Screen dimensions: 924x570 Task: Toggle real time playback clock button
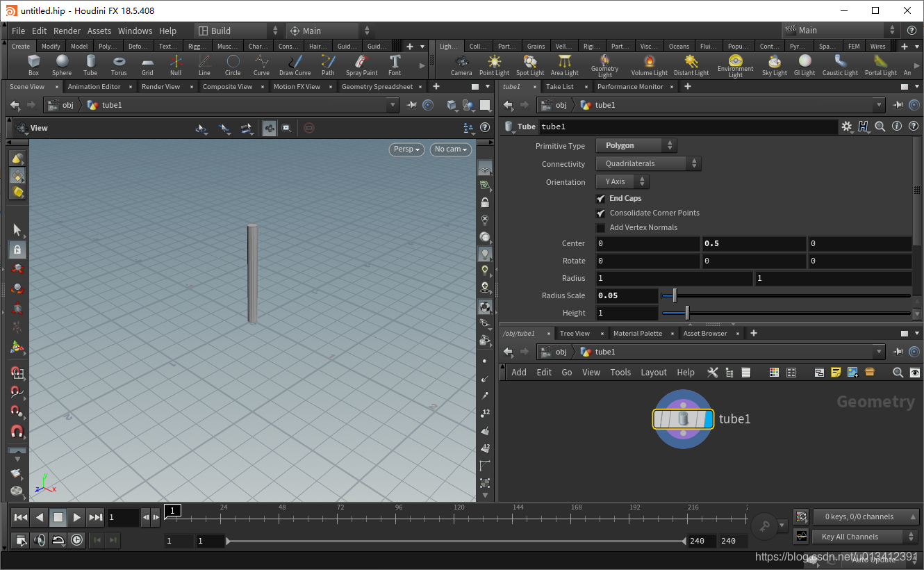coord(76,540)
